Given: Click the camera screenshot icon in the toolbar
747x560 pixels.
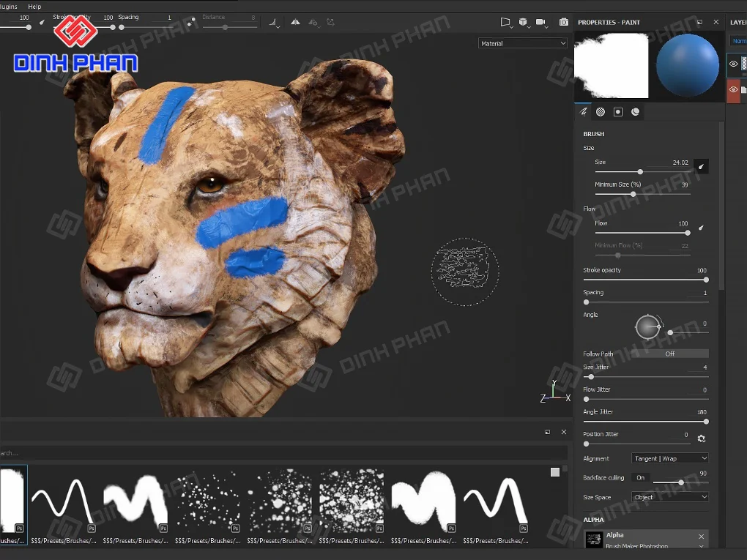Looking at the screenshot, I should 564,23.
